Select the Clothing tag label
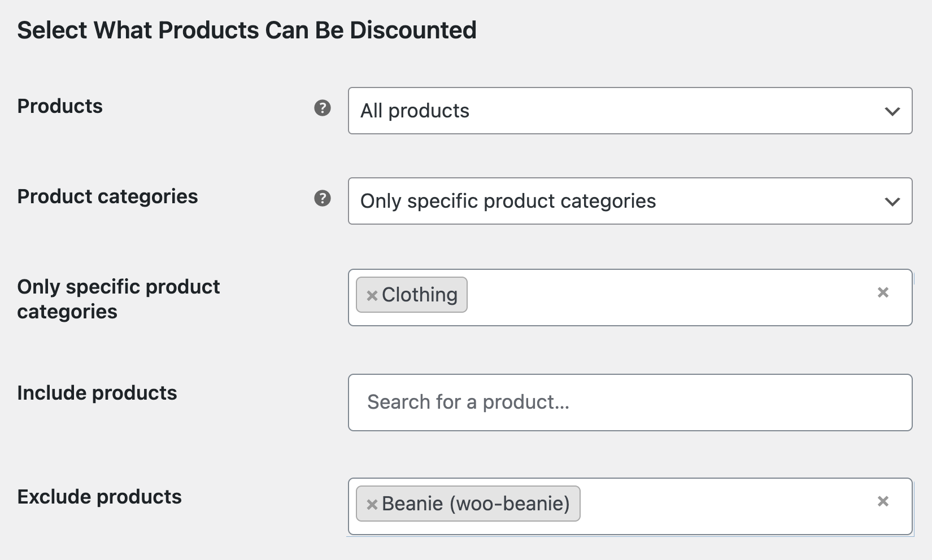This screenshot has height=560, width=932. coord(419,294)
